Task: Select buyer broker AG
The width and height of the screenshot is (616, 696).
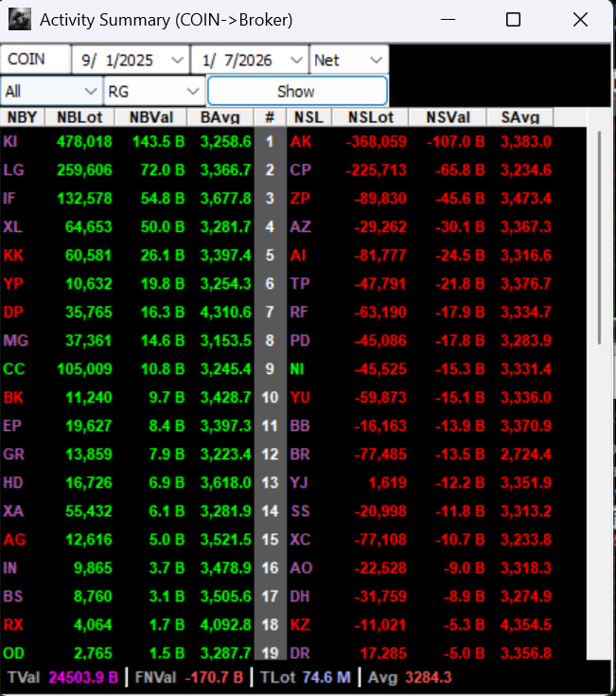Action: tap(14, 540)
